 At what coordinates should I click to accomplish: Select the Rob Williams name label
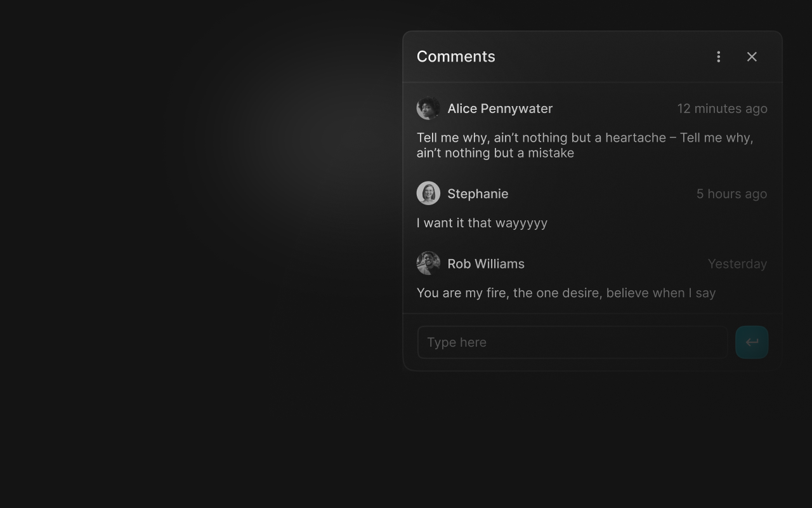(x=486, y=264)
